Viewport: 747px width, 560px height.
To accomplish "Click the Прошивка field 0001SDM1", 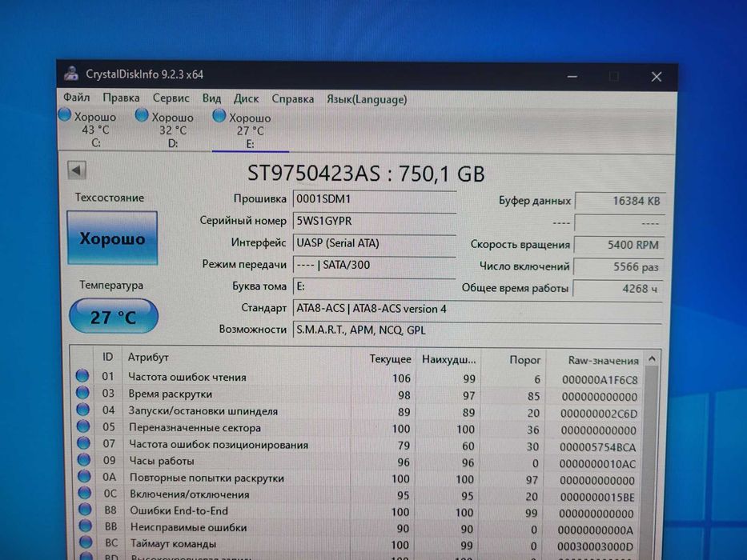I will click(x=375, y=199).
